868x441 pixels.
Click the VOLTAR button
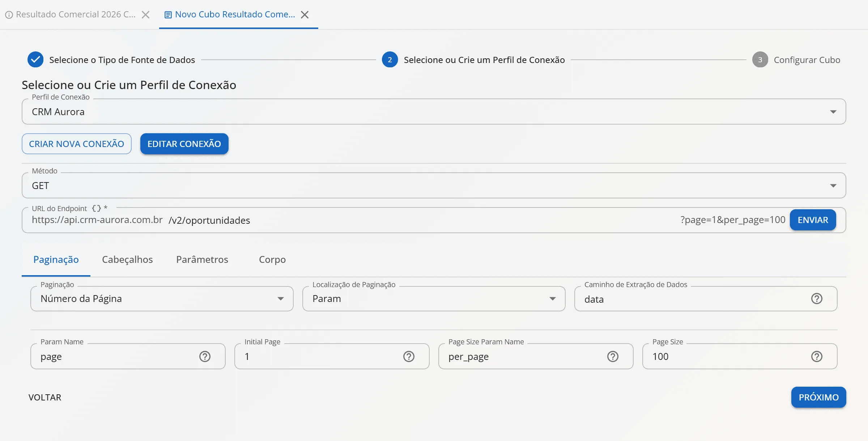point(45,397)
